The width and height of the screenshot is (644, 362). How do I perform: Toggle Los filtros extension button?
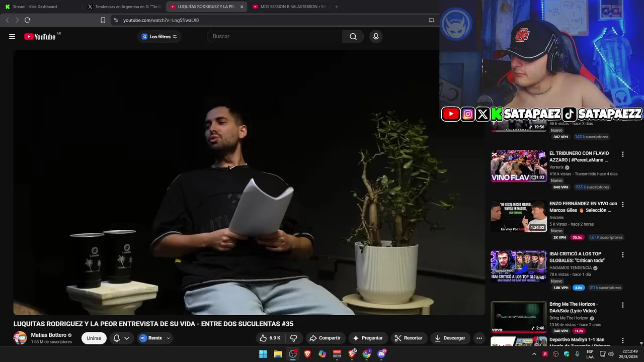pyautogui.click(x=159, y=36)
